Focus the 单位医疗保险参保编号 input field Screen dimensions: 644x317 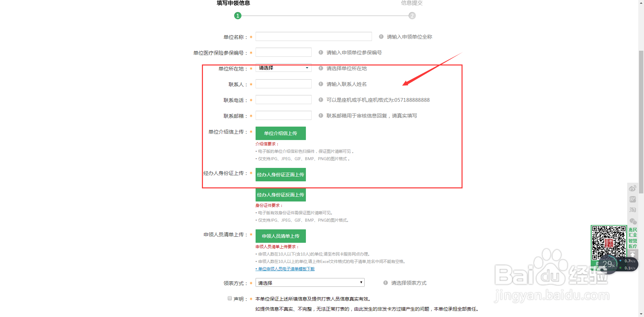pos(283,52)
